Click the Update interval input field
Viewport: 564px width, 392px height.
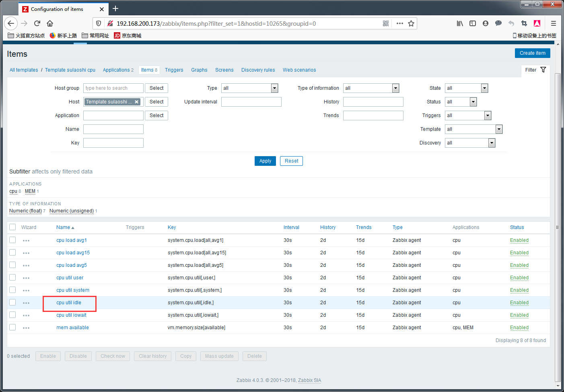coord(251,102)
